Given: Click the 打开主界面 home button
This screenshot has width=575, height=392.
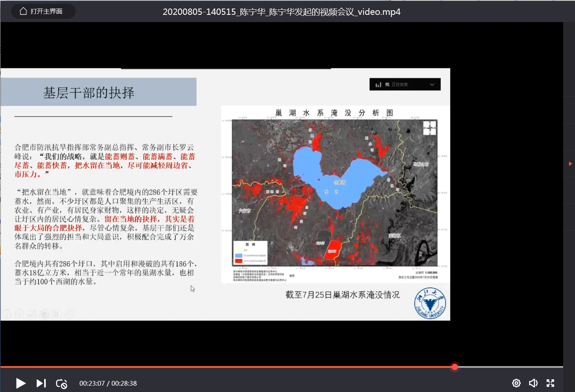Looking at the screenshot, I should (x=42, y=11).
